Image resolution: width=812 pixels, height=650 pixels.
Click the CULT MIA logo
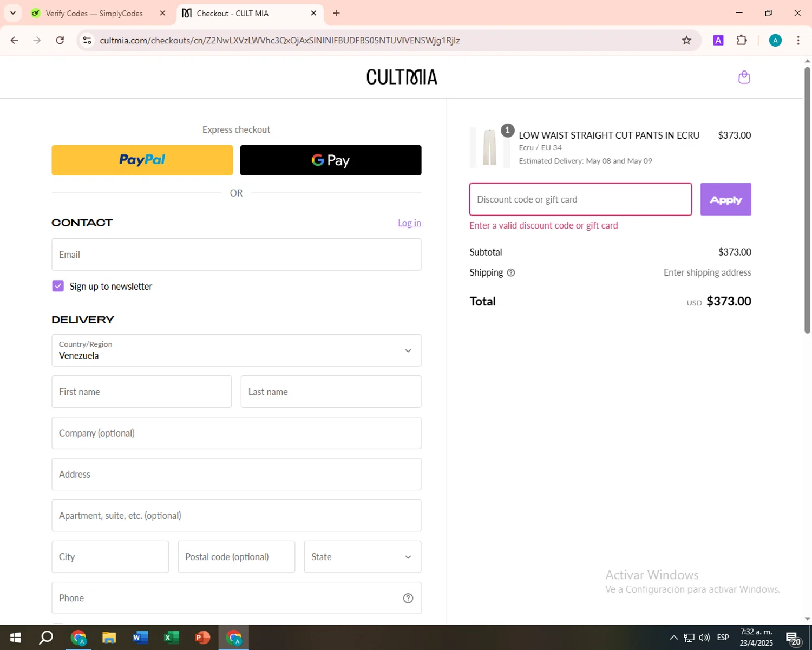[402, 77]
